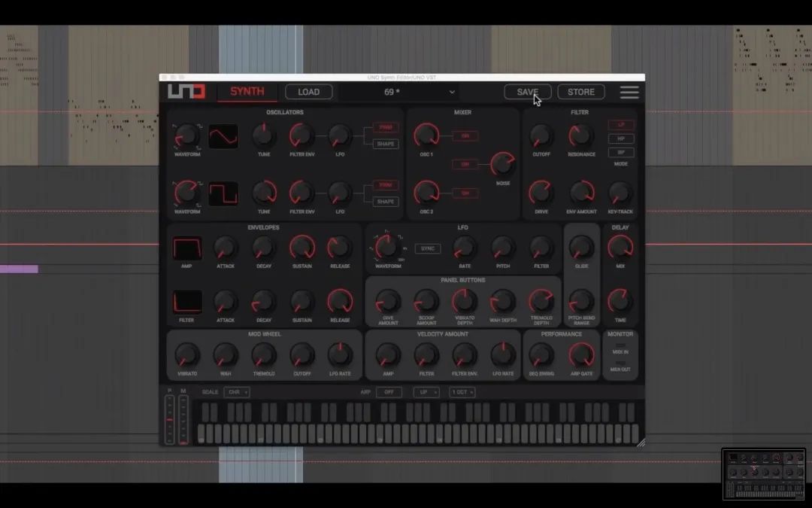
Task: Open the SCALE CHR dropdown
Action: 237,392
